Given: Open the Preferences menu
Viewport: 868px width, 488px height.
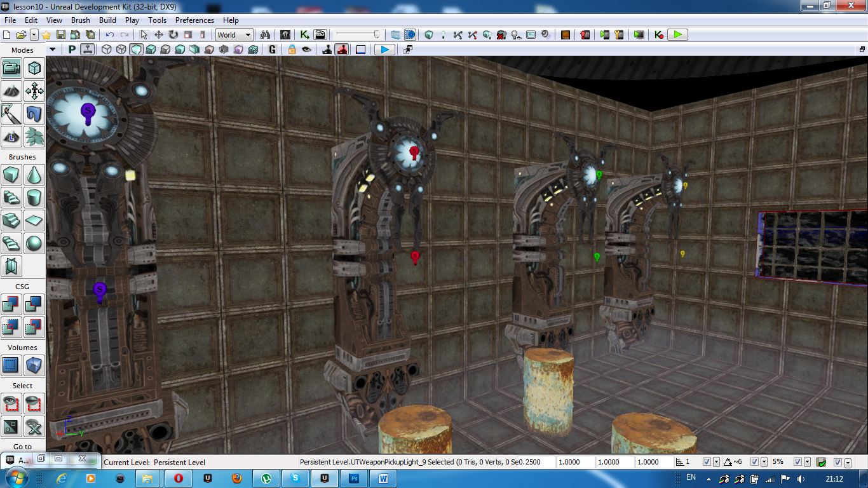Looking at the screenshot, I should (195, 20).
